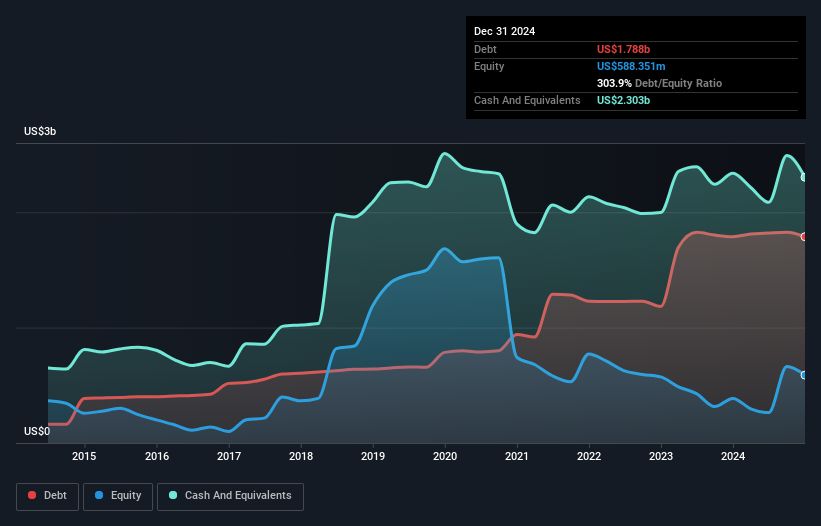The width and height of the screenshot is (821, 526).
Task: Click the 2019 x-axis label
Action: 373,456
